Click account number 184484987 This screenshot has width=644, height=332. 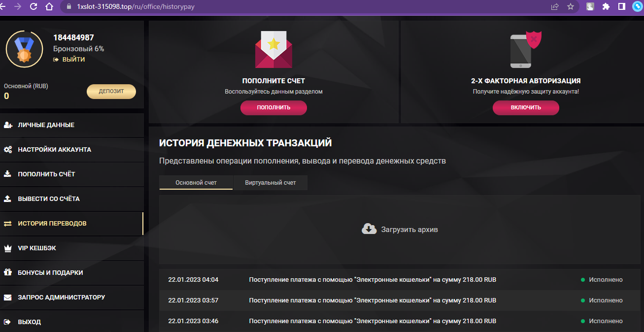(73, 37)
